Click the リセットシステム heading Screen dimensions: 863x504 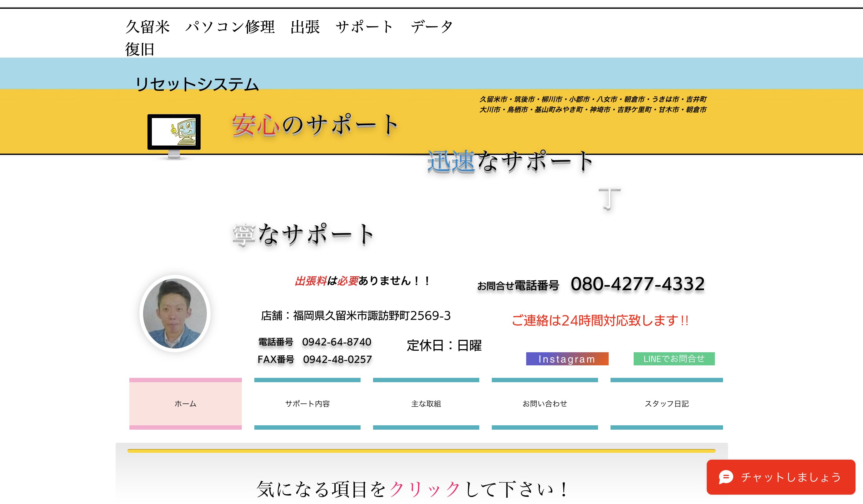point(197,84)
